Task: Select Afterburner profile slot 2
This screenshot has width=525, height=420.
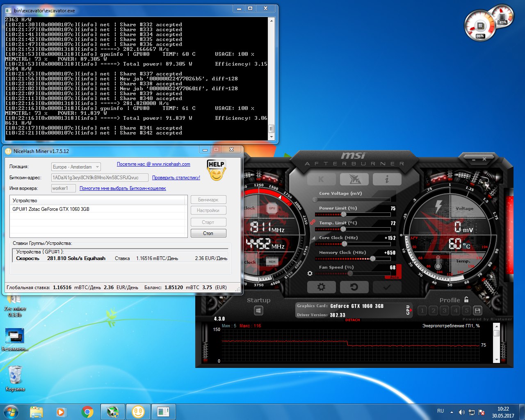Action: [x=434, y=310]
